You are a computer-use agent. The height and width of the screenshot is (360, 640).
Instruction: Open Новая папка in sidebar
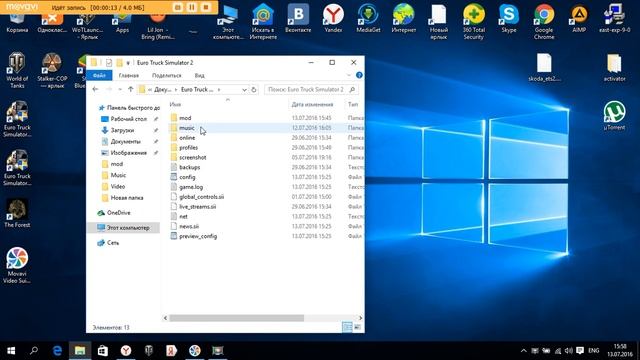(x=127, y=198)
